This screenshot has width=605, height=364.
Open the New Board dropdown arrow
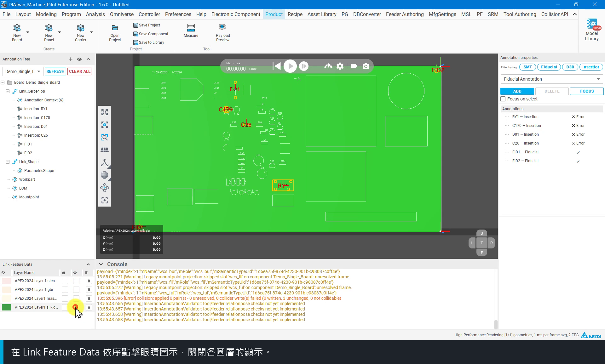click(x=28, y=32)
